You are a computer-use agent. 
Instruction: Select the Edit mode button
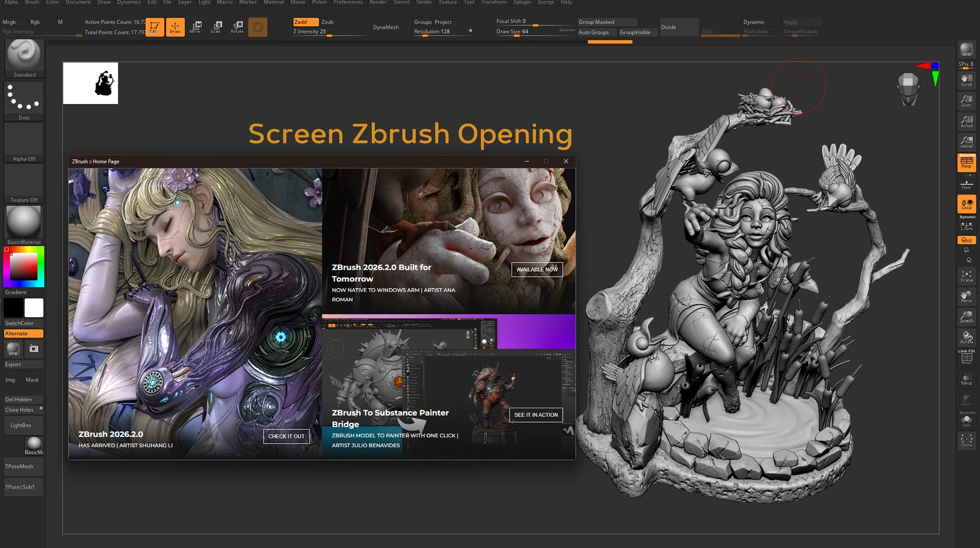click(x=154, y=27)
